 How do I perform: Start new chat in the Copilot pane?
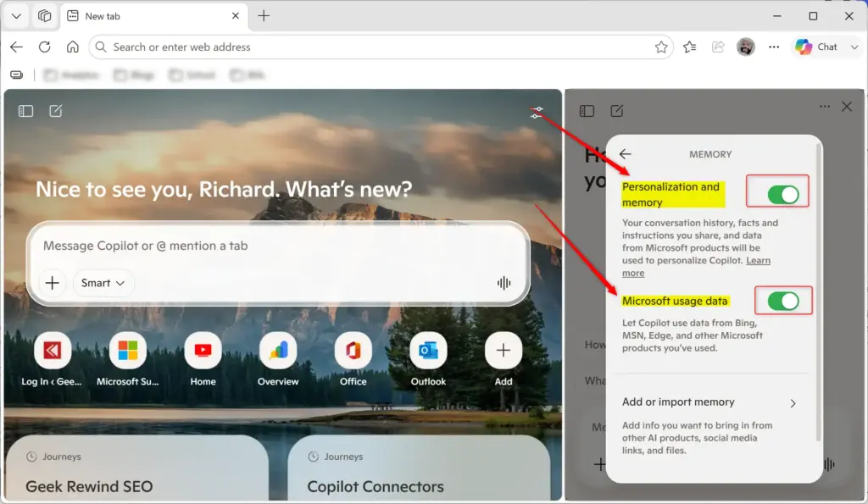(617, 111)
